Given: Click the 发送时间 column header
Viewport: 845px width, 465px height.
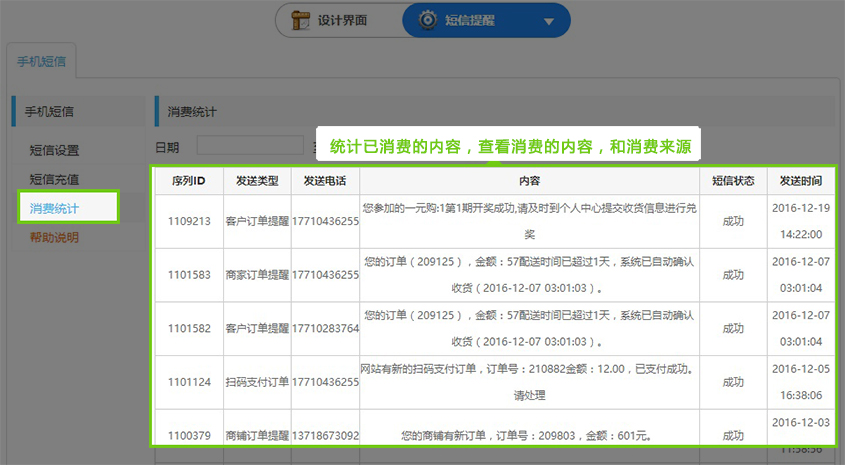Looking at the screenshot, I should 801,181.
